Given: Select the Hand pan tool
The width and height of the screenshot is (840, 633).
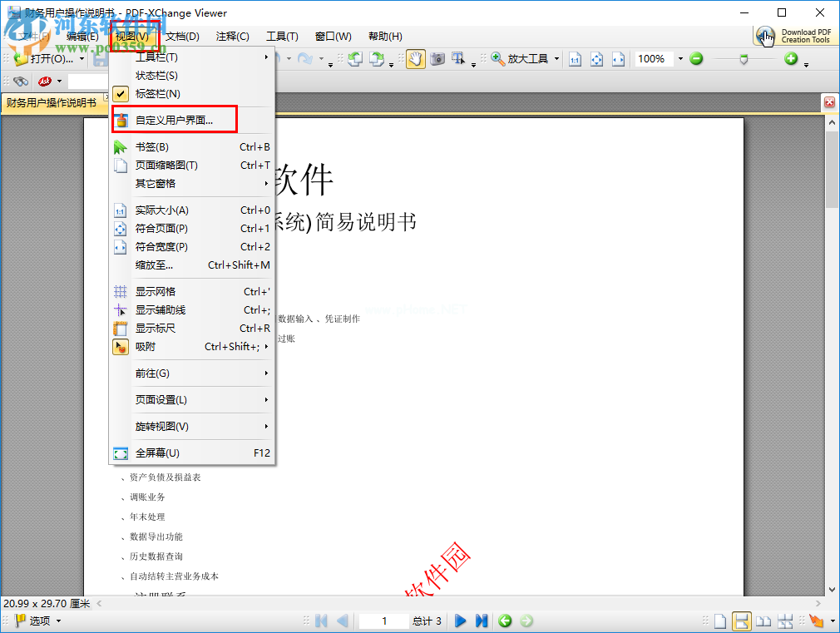Looking at the screenshot, I should 418,58.
